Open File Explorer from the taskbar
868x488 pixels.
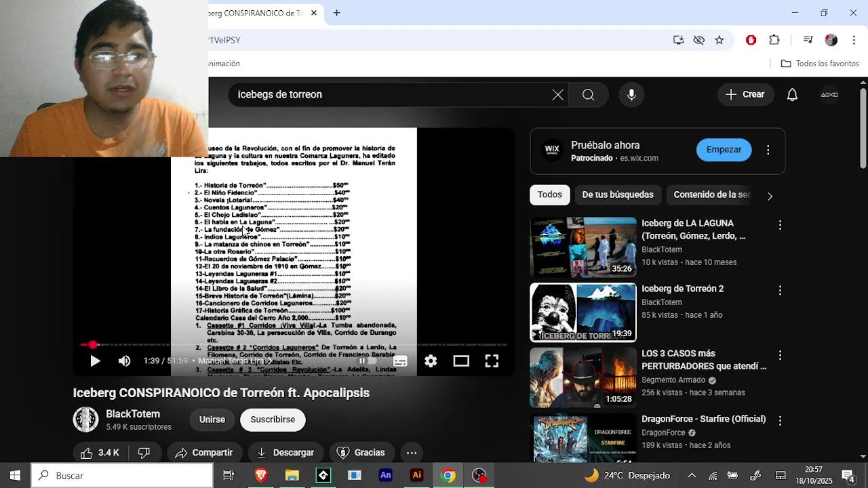pyautogui.click(x=292, y=476)
